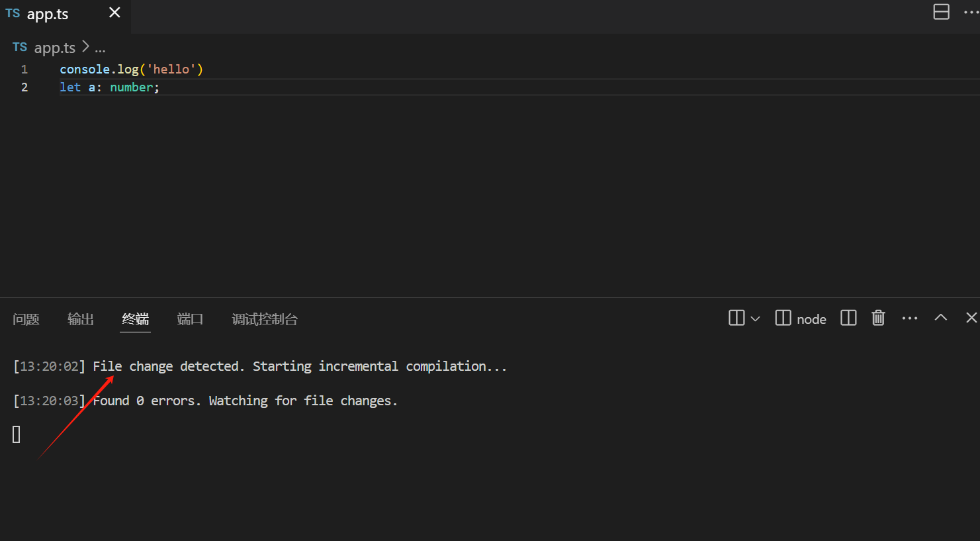Click the 'number' type keyword
Screen dimensions: 980x541
[x=132, y=87]
